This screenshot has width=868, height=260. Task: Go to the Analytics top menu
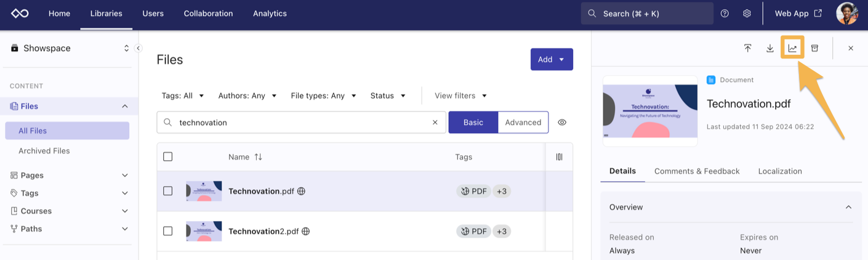pyautogui.click(x=270, y=14)
